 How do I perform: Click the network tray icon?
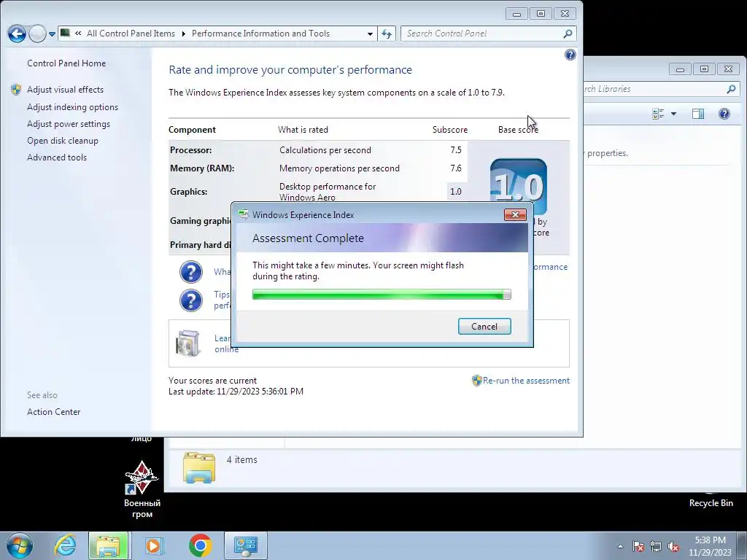[656, 546]
